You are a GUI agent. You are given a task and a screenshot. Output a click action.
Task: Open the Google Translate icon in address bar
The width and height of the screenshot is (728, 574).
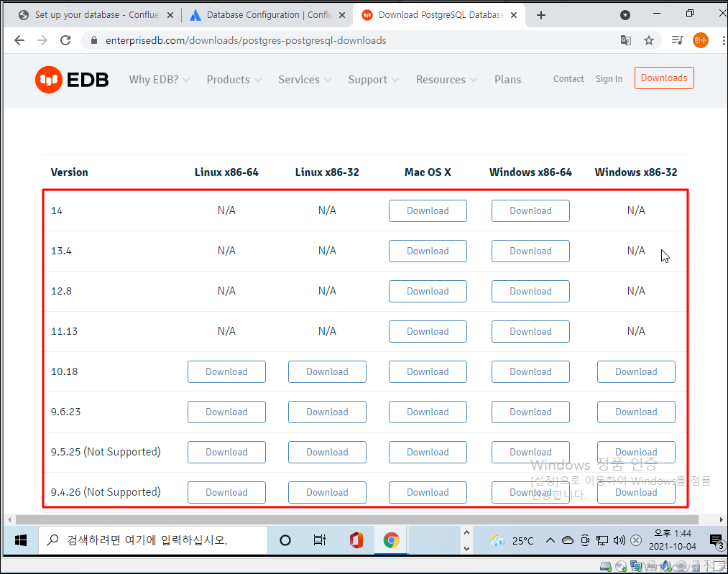625,40
